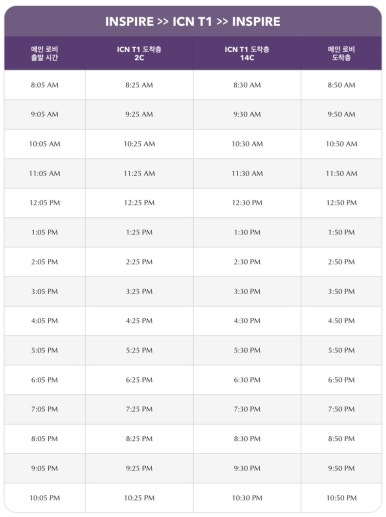Click the 9:25 PM cell
The image size is (386, 517).
[x=139, y=468]
